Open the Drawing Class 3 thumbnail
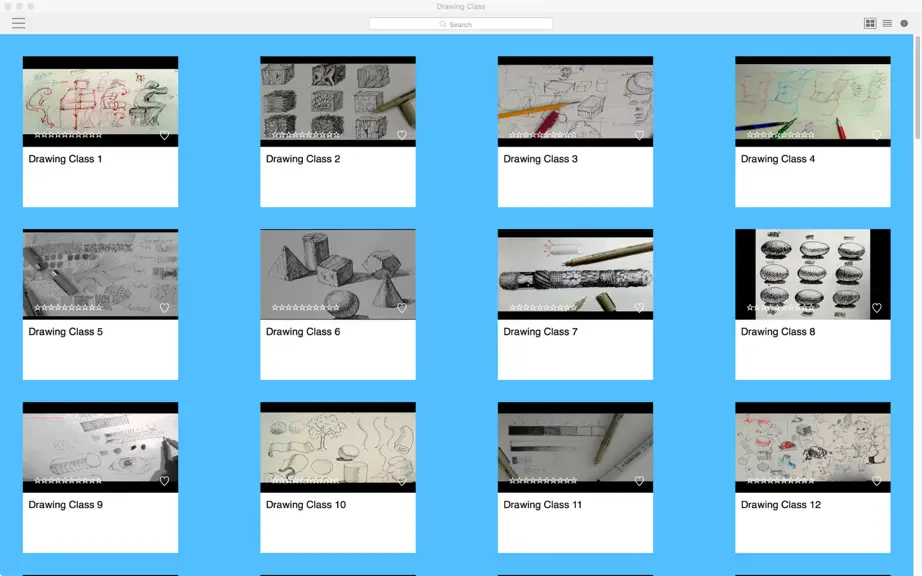The image size is (922, 576). click(575, 101)
